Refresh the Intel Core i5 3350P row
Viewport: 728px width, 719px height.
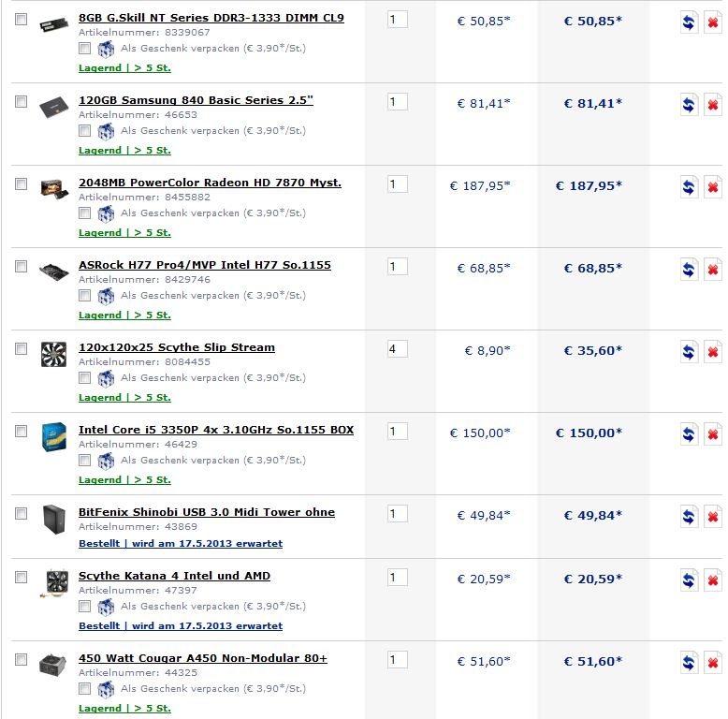point(689,433)
